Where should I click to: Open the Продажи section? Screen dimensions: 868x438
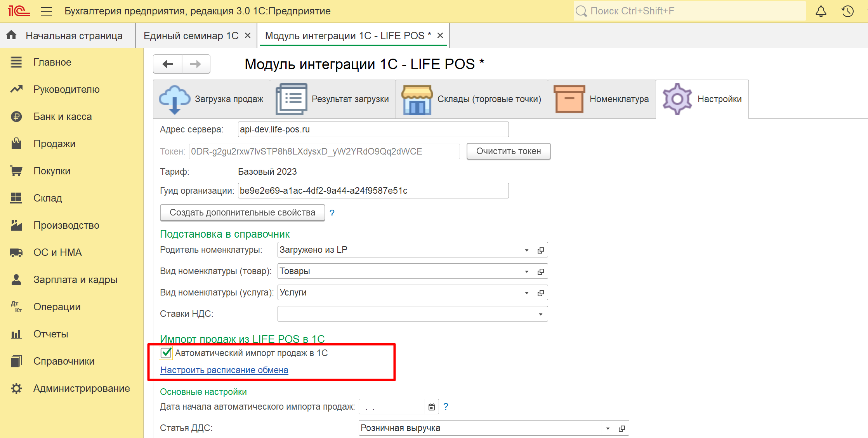71,144
